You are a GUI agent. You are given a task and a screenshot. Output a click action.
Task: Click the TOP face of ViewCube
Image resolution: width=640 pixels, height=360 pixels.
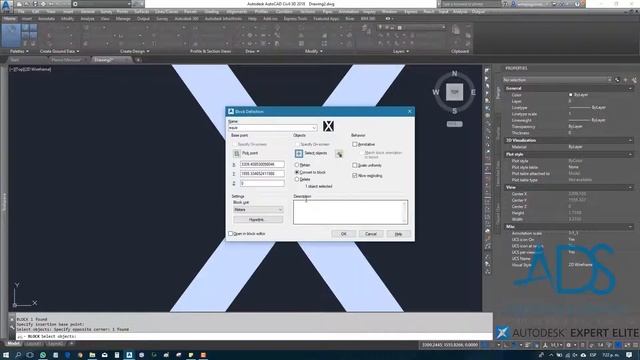(454, 92)
